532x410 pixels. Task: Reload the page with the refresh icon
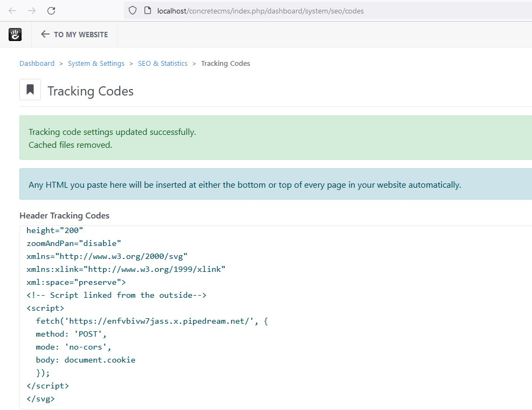click(51, 11)
